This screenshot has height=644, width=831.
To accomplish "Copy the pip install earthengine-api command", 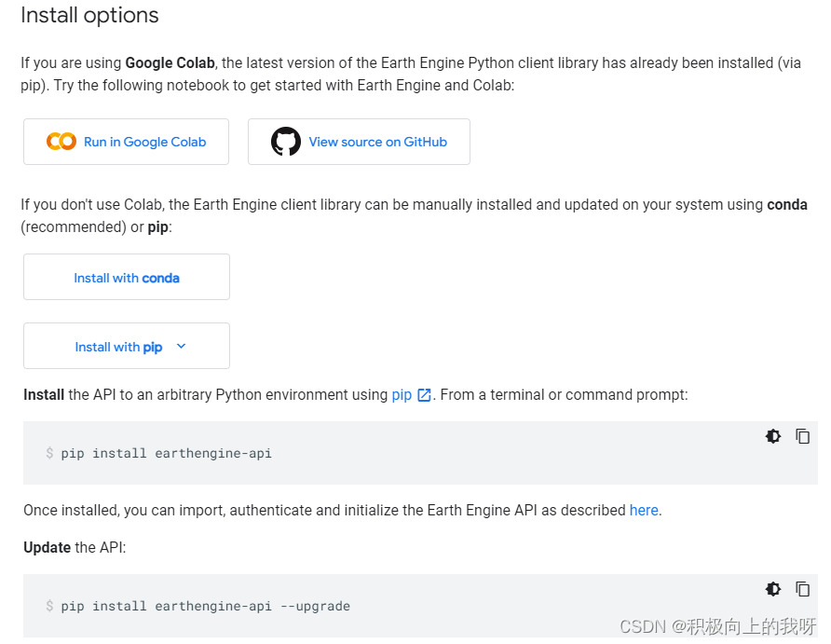I will tap(802, 436).
